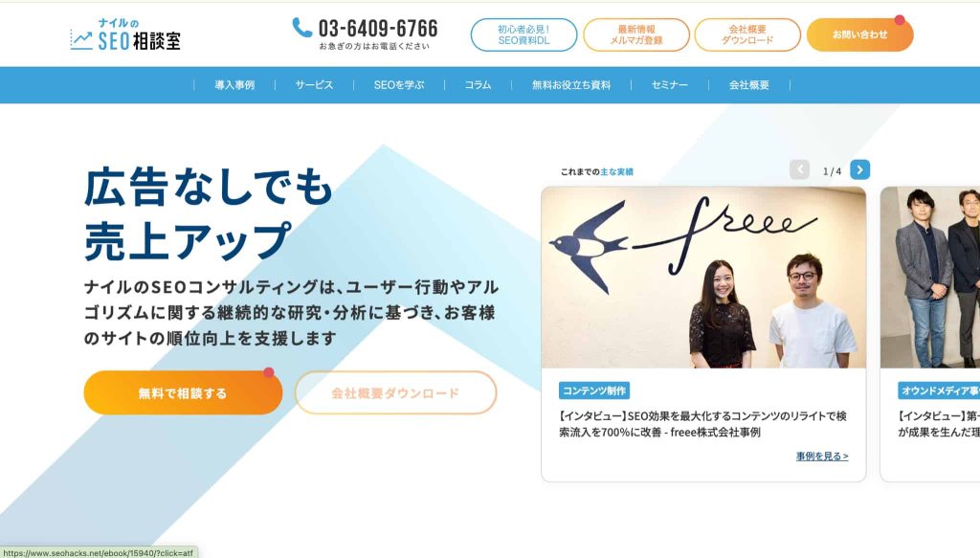This screenshot has height=558, width=980.
Task: Open 無料お役立ち資料 in navigation
Action: 571,85
